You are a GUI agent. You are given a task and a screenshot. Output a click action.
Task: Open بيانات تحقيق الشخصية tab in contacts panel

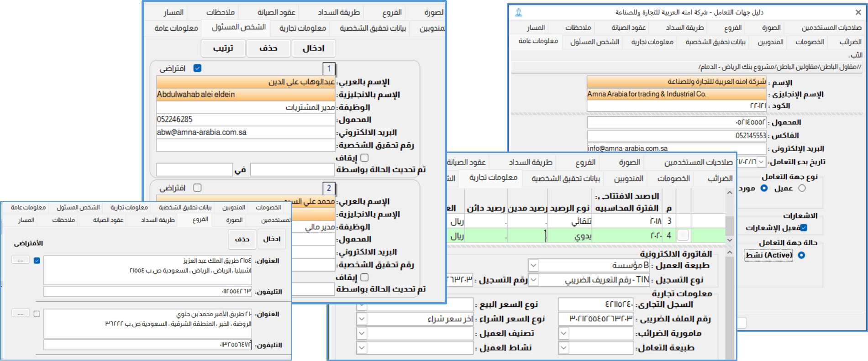pyautogui.click(x=373, y=28)
